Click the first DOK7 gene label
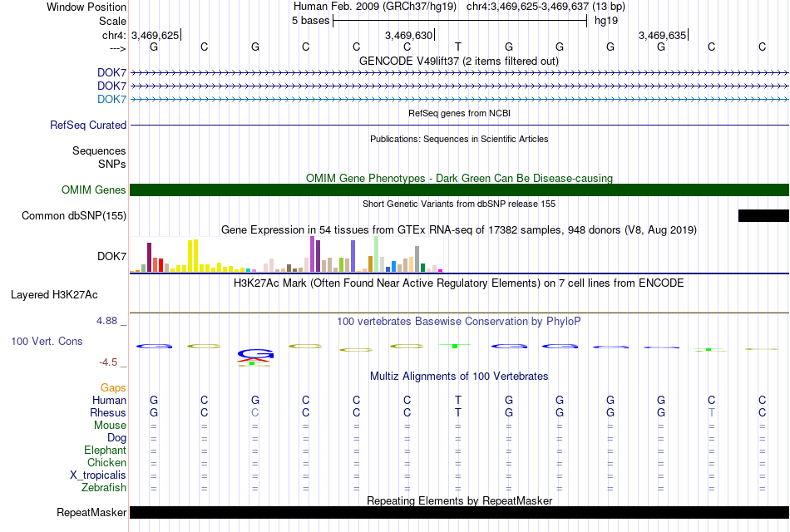Image resolution: width=790 pixels, height=532 pixels. [112, 72]
